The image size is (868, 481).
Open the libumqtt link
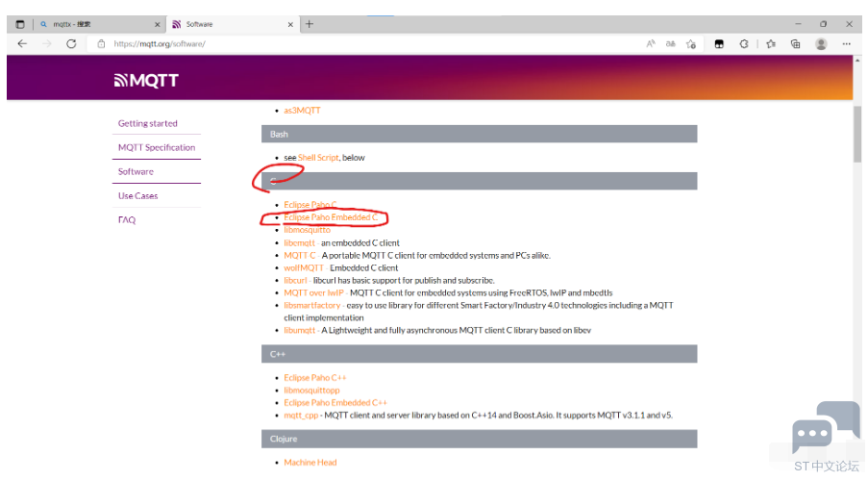300,330
